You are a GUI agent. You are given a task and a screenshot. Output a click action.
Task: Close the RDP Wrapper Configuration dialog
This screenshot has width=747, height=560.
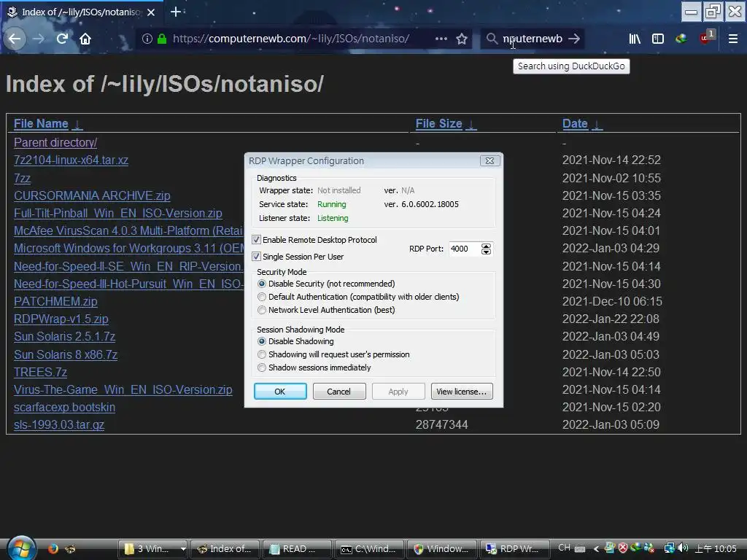(x=489, y=161)
